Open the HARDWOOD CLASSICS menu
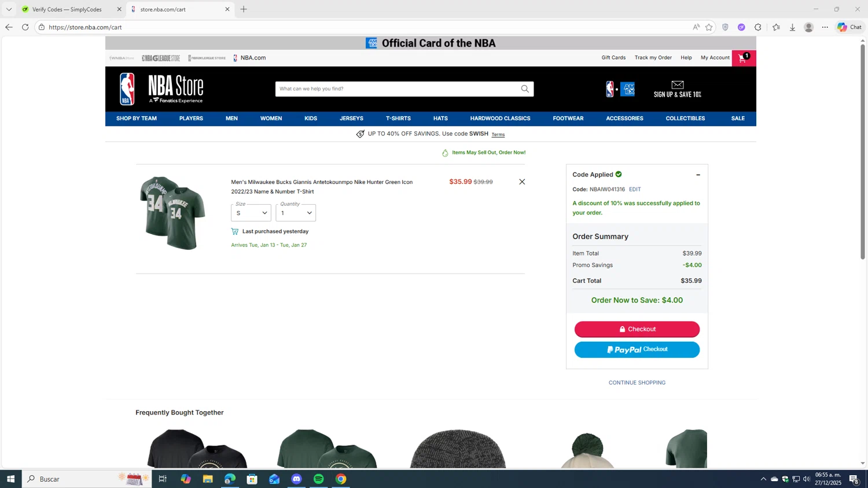868x488 pixels. coord(500,119)
